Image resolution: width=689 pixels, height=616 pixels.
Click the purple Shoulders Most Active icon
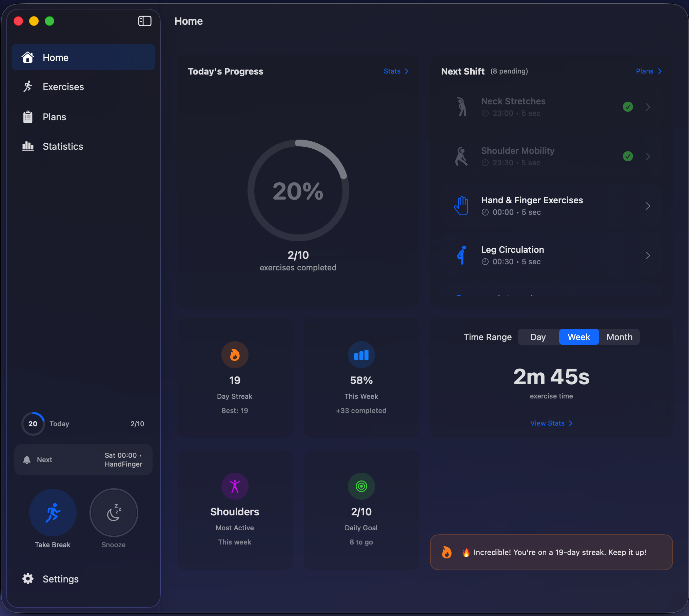tap(235, 486)
